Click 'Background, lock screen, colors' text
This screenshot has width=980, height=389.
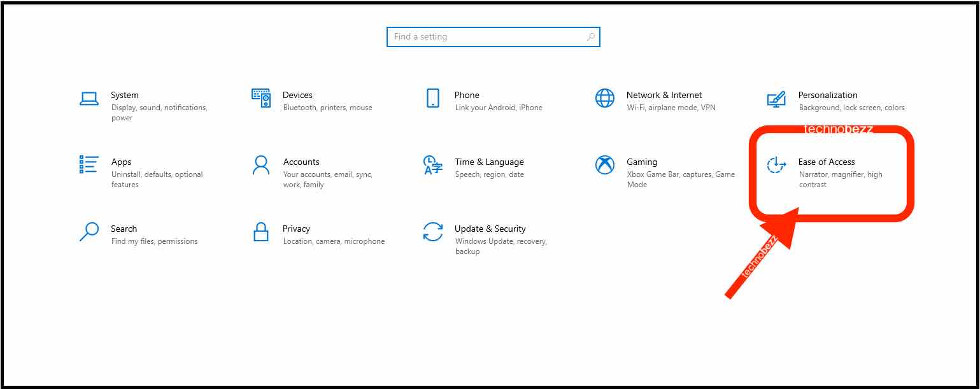point(851,108)
